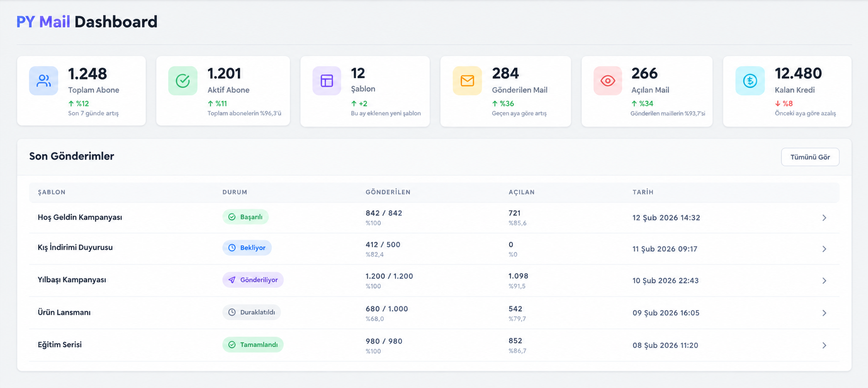Select the Ürün Lansmanı template name
The width and height of the screenshot is (868, 388).
[x=64, y=312]
